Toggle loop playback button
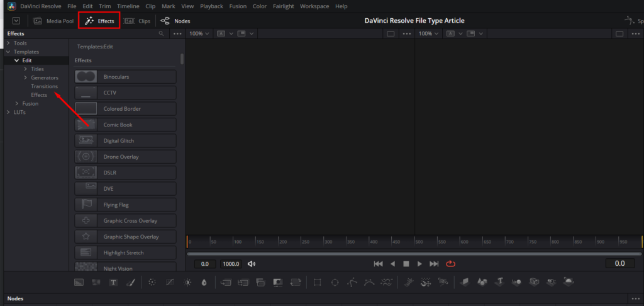The height and width of the screenshot is (306, 644). point(450,264)
